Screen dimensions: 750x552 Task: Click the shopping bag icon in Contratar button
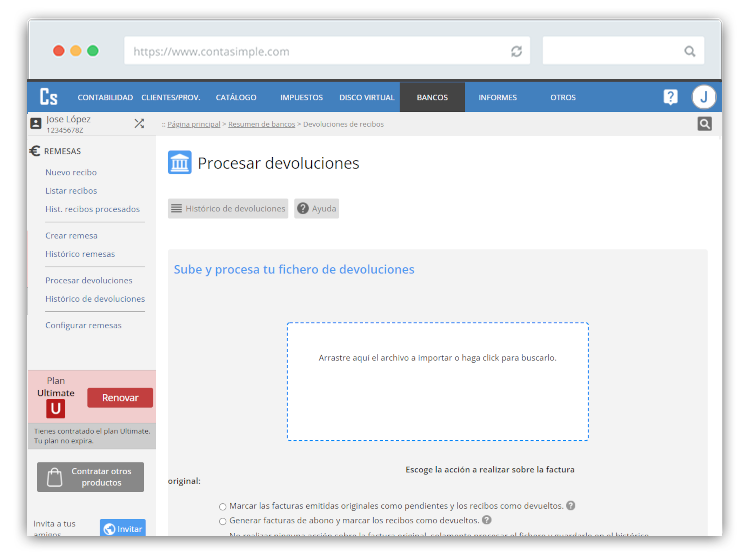(x=55, y=477)
